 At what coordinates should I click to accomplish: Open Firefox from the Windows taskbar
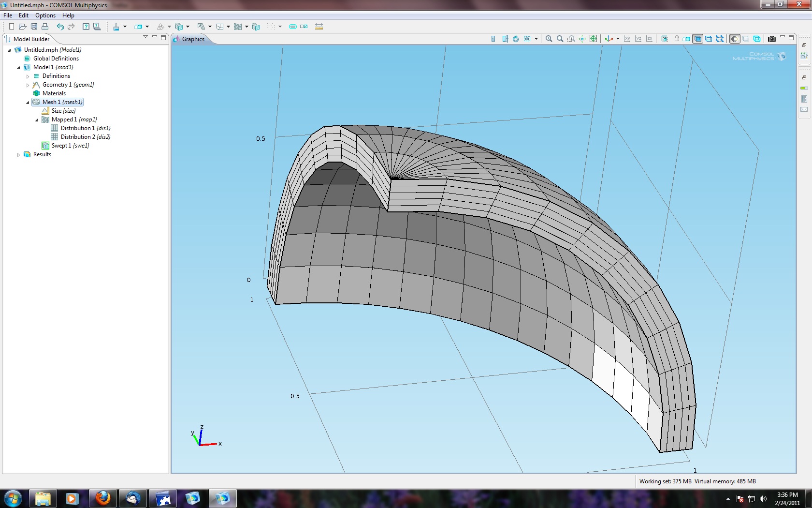pos(103,498)
